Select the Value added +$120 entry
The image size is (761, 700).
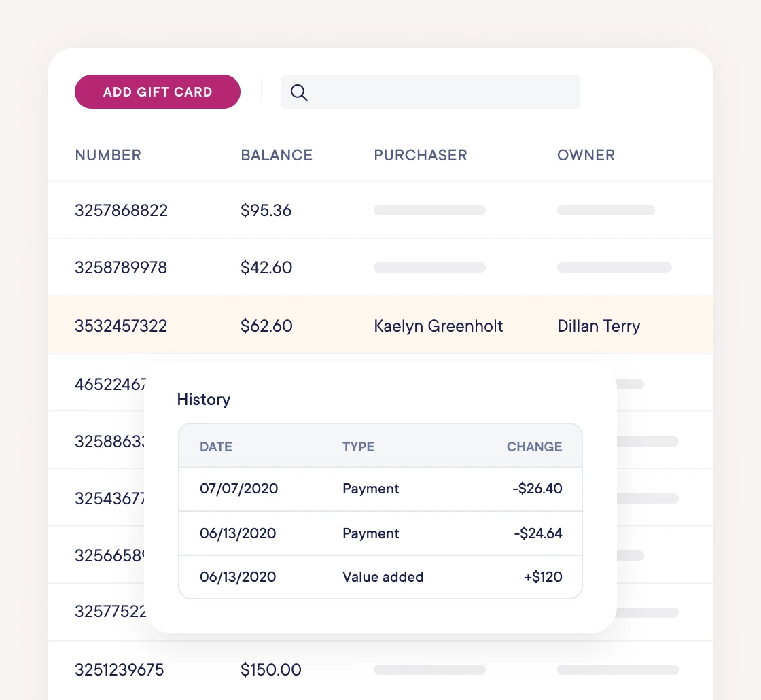coord(383,577)
